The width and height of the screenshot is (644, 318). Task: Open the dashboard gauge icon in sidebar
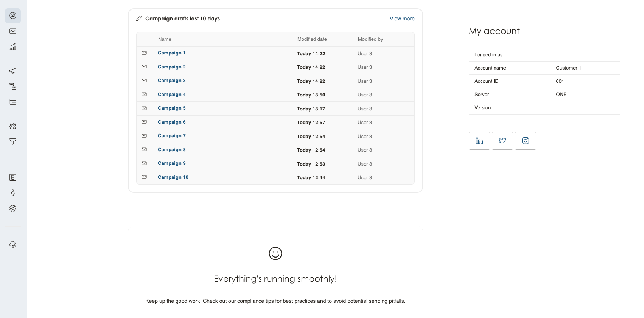click(13, 16)
